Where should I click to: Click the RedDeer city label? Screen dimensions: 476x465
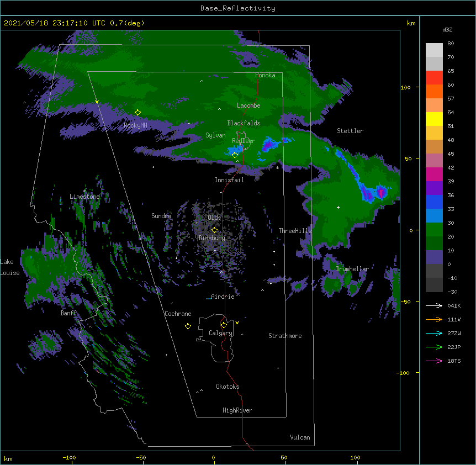244,141
